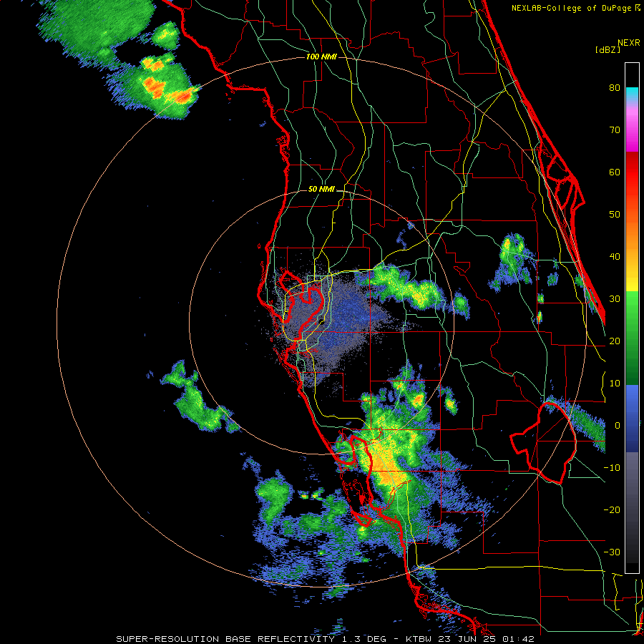
Task: Click the -30 value on the dBZ scale
Action: click(x=612, y=552)
